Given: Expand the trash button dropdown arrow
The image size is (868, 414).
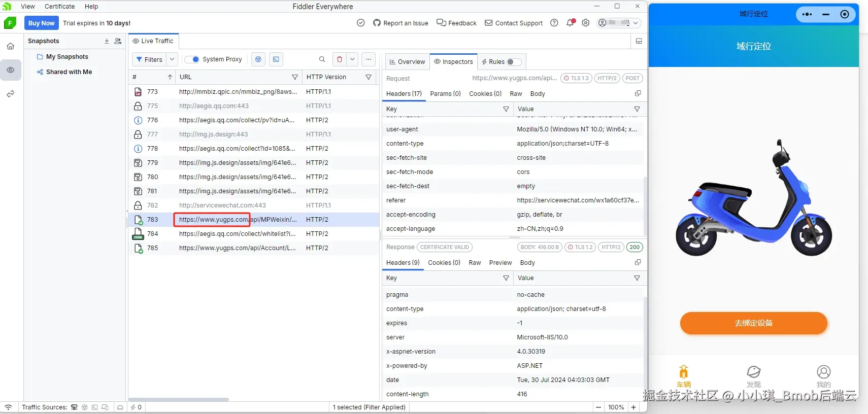Looking at the screenshot, I should (352, 59).
